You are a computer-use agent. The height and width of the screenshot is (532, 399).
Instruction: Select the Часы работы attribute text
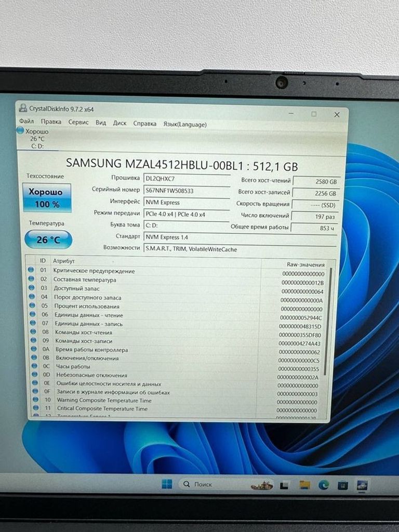click(73, 366)
